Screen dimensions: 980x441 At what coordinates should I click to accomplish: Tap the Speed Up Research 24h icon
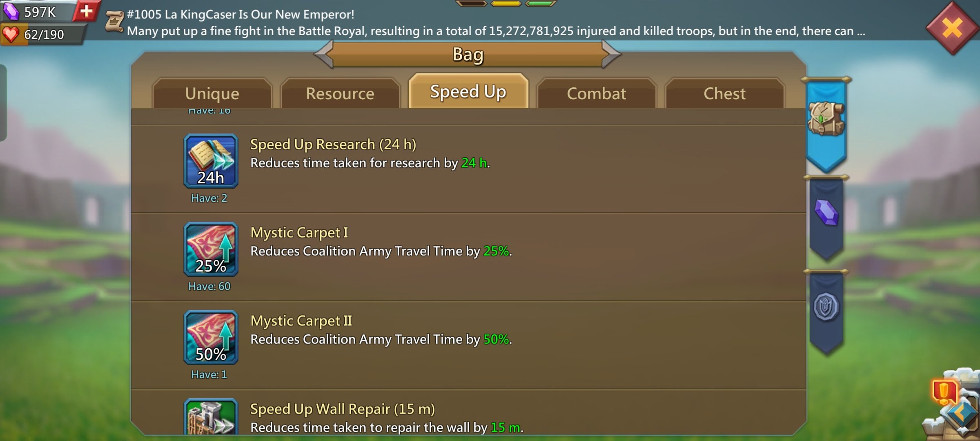pyautogui.click(x=211, y=161)
